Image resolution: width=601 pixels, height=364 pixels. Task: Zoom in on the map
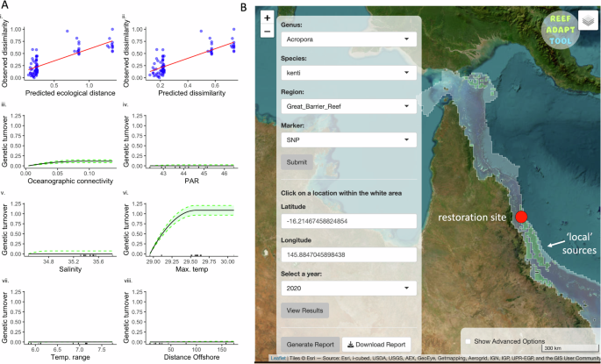tap(267, 18)
